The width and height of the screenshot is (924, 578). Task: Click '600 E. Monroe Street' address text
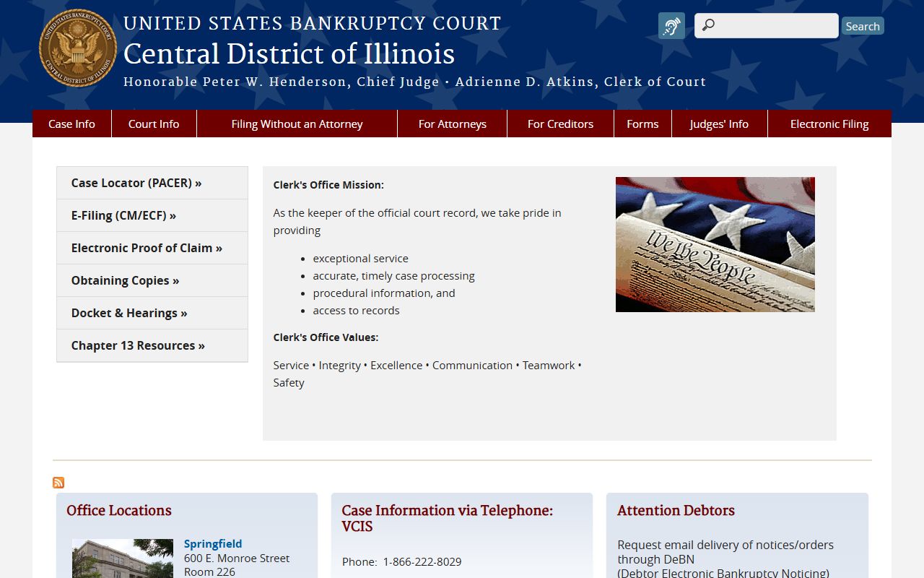[x=237, y=558]
